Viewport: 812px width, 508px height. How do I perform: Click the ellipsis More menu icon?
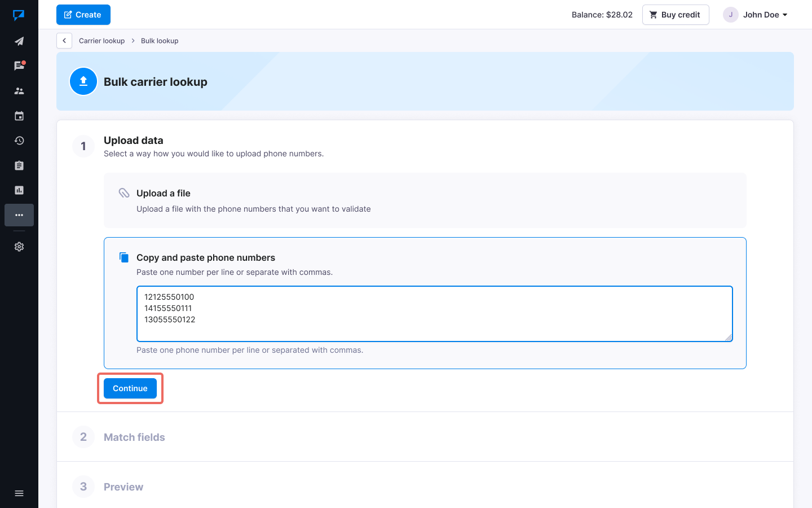click(x=19, y=215)
